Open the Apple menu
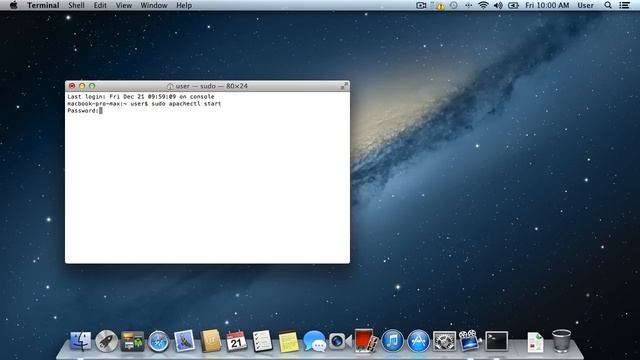 point(13,5)
